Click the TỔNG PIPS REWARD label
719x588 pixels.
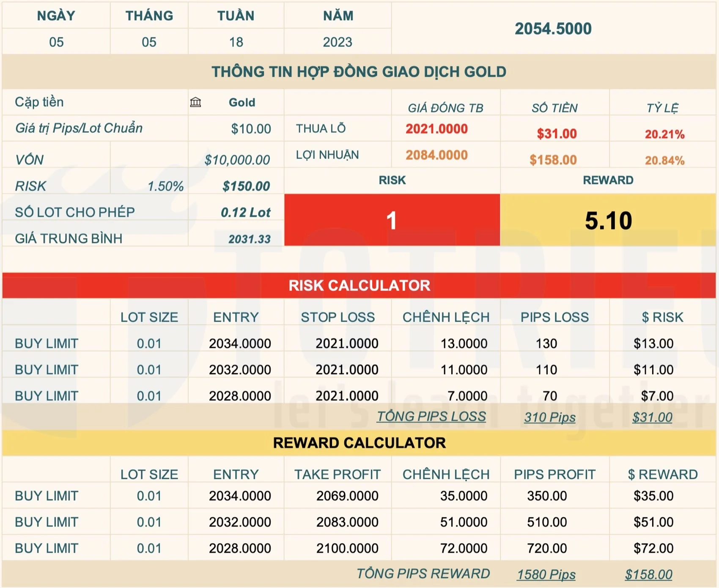(423, 574)
